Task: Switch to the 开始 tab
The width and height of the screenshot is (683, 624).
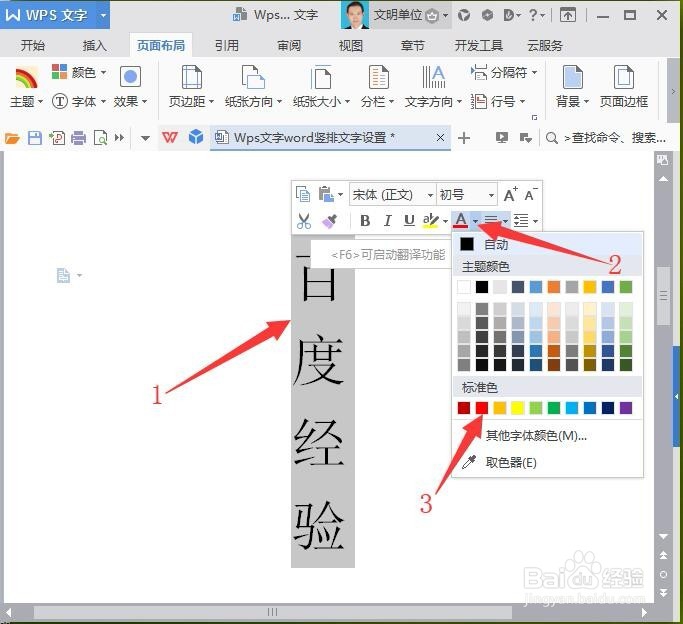Action: (33, 45)
